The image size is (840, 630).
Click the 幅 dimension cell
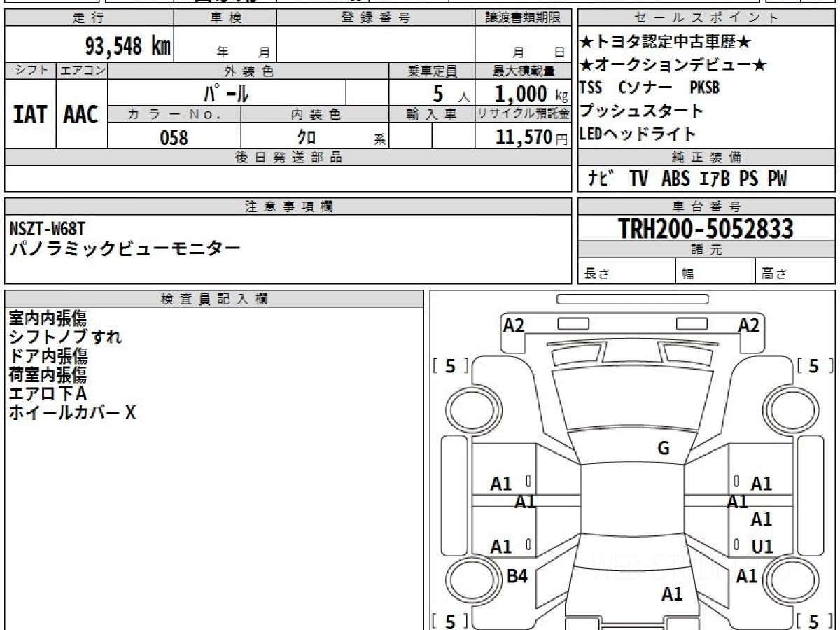[x=716, y=272]
